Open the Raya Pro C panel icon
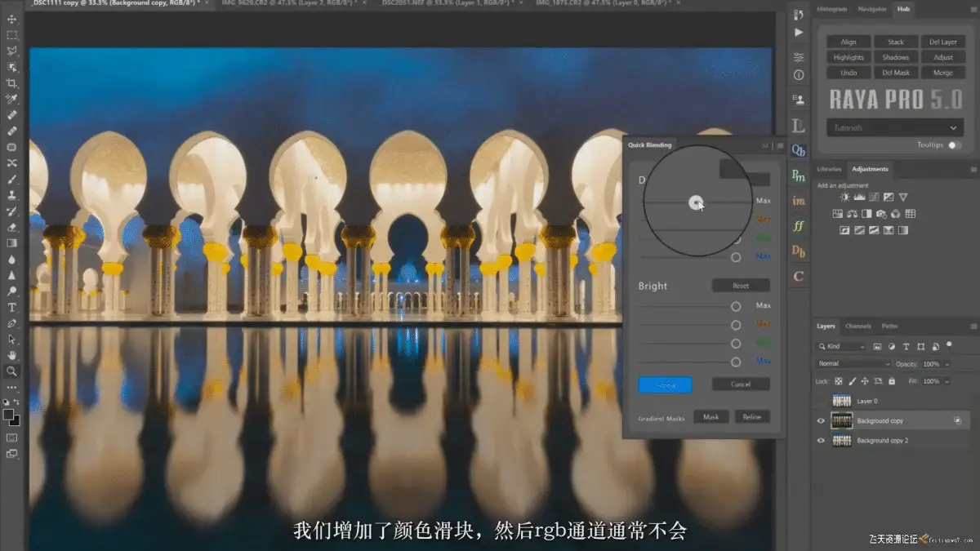 coord(799,276)
